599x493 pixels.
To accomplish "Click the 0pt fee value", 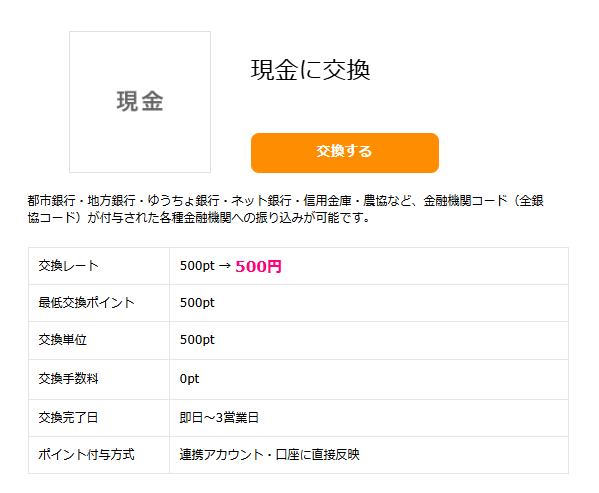I will coord(189,379).
